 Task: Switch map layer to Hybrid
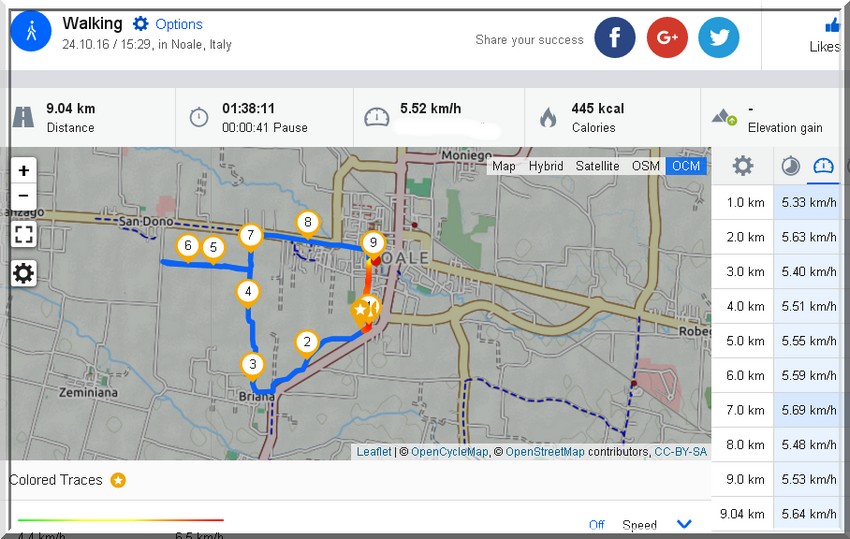pos(546,166)
